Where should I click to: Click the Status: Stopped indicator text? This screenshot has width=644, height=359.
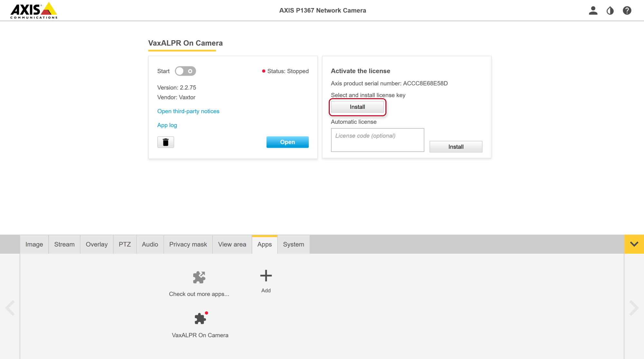pyautogui.click(x=288, y=71)
